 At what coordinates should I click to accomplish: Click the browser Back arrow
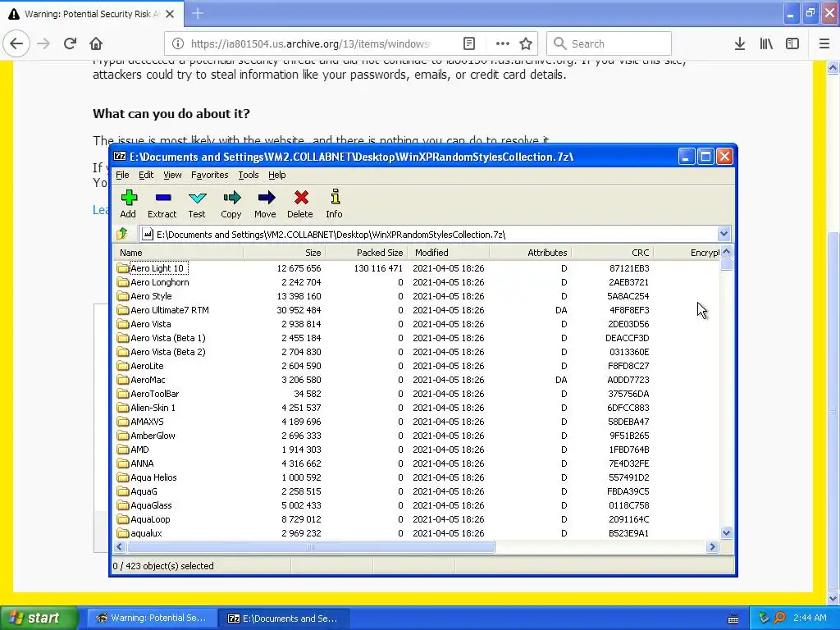[16, 43]
